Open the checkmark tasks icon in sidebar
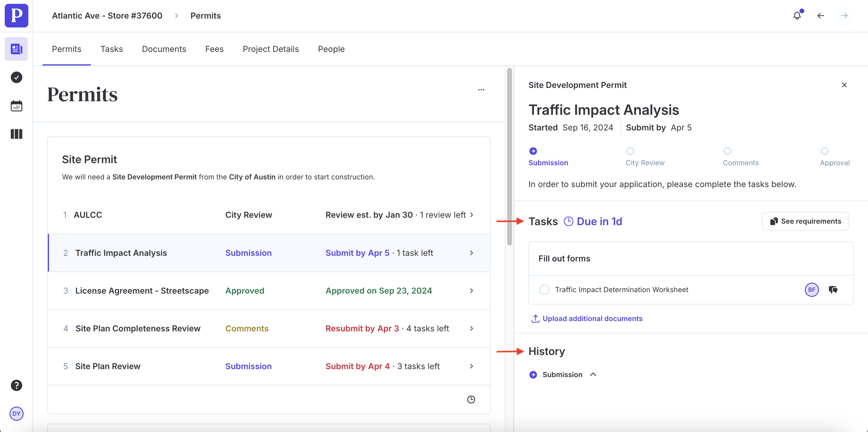The image size is (868, 432). pos(16,77)
